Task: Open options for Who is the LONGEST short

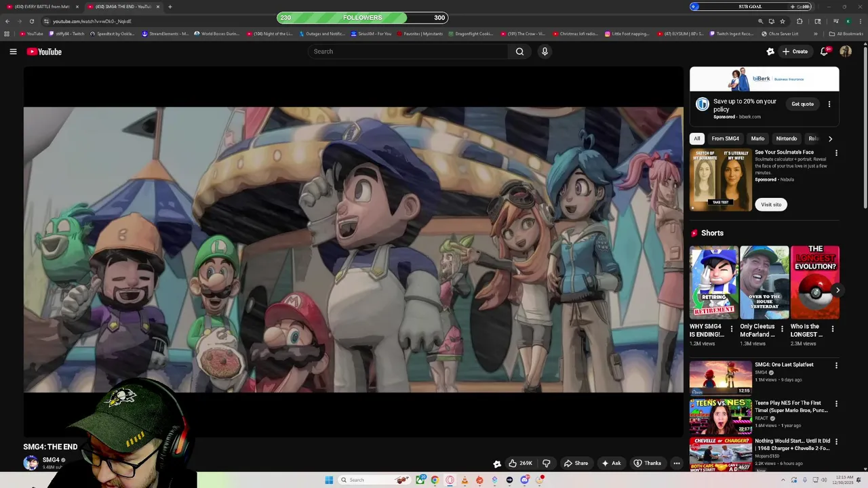Action: point(833,329)
